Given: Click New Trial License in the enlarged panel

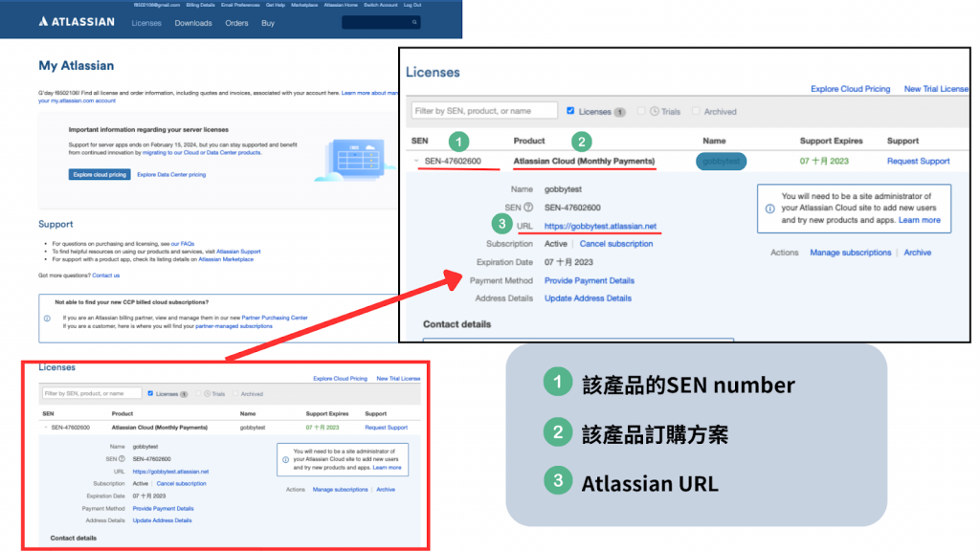Looking at the screenshot, I should tap(936, 89).
